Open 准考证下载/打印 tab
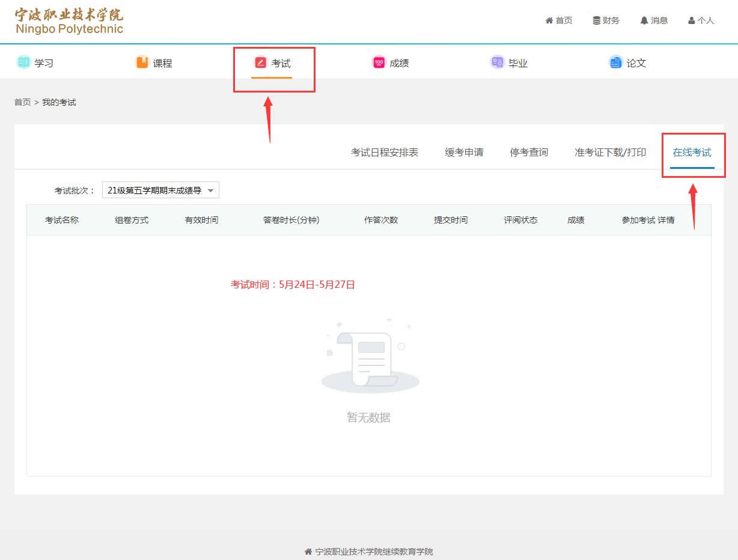The width and height of the screenshot is (738, 560). [610, 153]
